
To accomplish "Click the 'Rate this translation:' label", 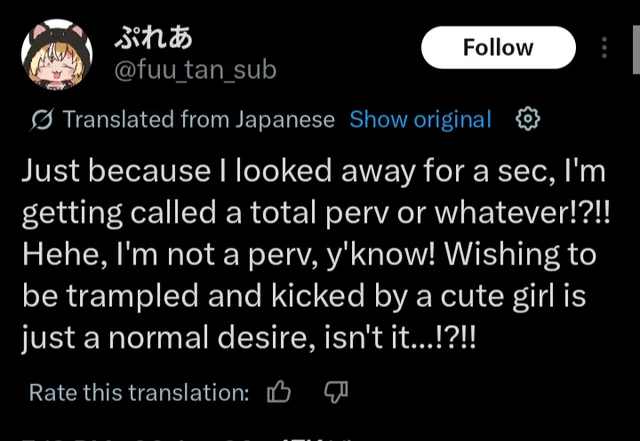I will (139, 393).
